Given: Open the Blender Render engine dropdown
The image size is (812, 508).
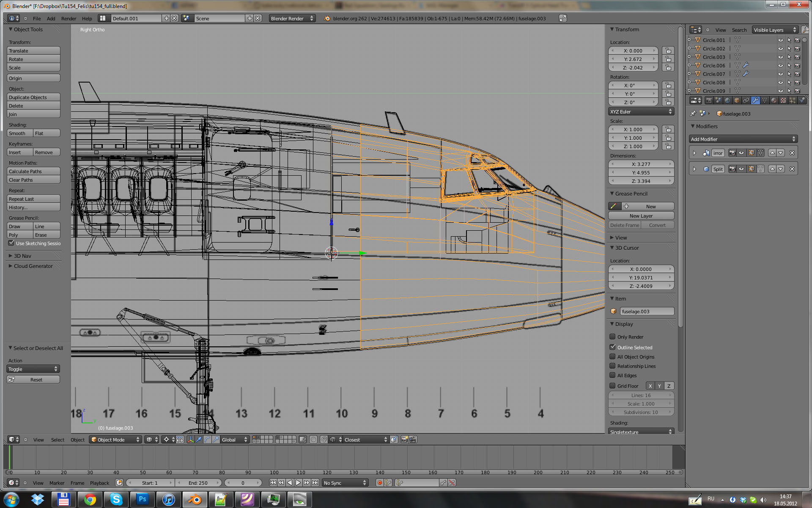Looking at the screenshot, I should (x=292, y=19).
